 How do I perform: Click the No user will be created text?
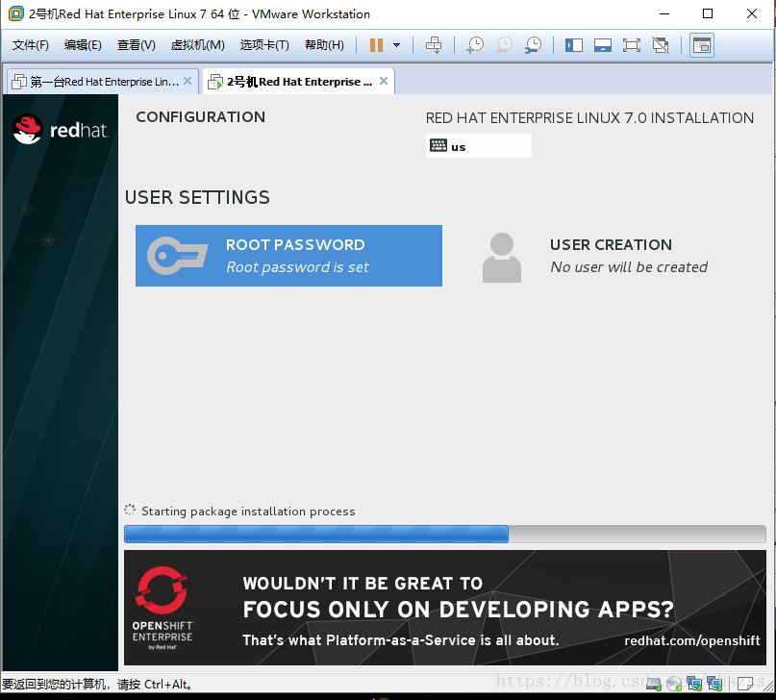coord(629,267)
